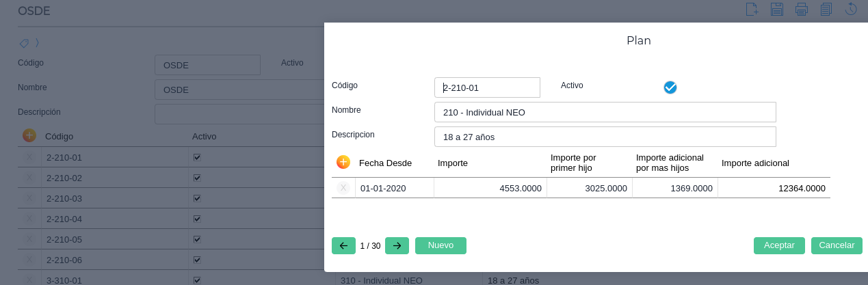Edit the Nombre field '210 - Individual NEO'

point(605,112)
